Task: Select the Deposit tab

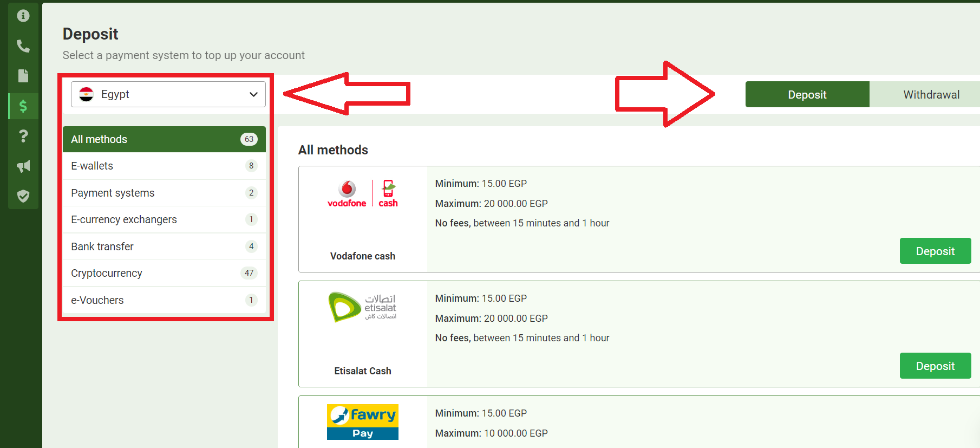Action: coord(807,95)
